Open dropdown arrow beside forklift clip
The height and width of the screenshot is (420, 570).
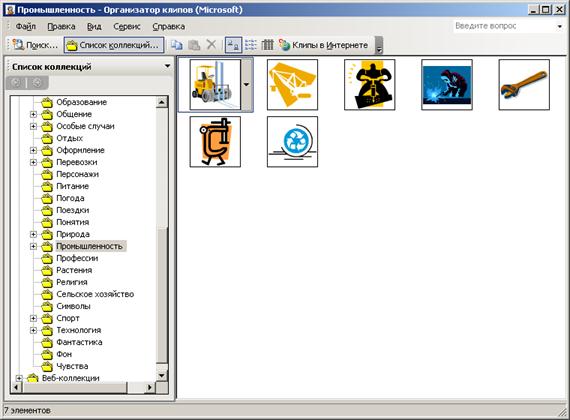point(246,85)
